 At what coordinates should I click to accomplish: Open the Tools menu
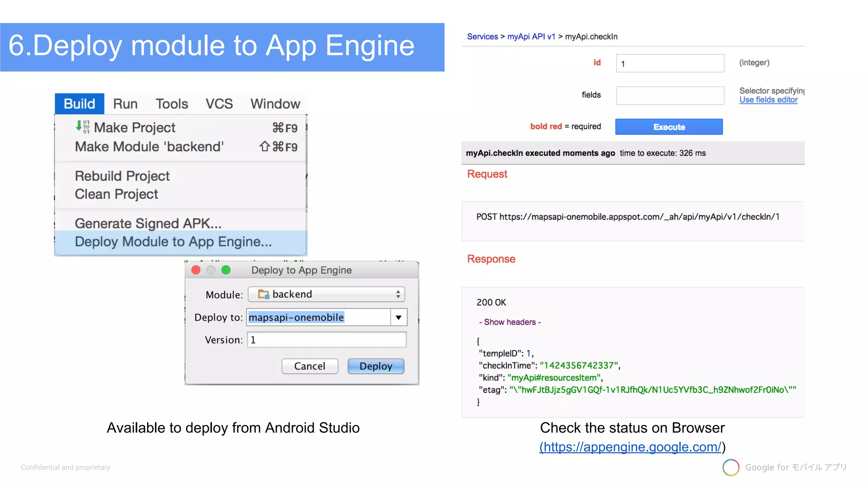172,104
